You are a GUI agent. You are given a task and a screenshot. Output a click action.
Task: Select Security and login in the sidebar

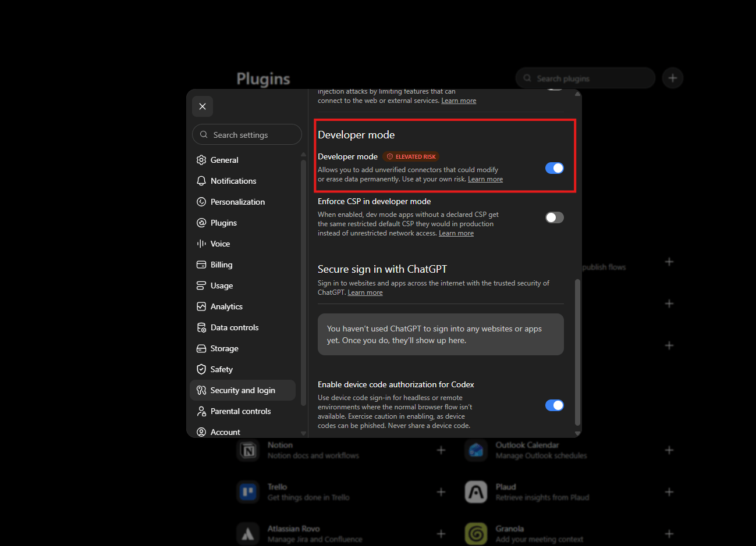tap(243, 390)
